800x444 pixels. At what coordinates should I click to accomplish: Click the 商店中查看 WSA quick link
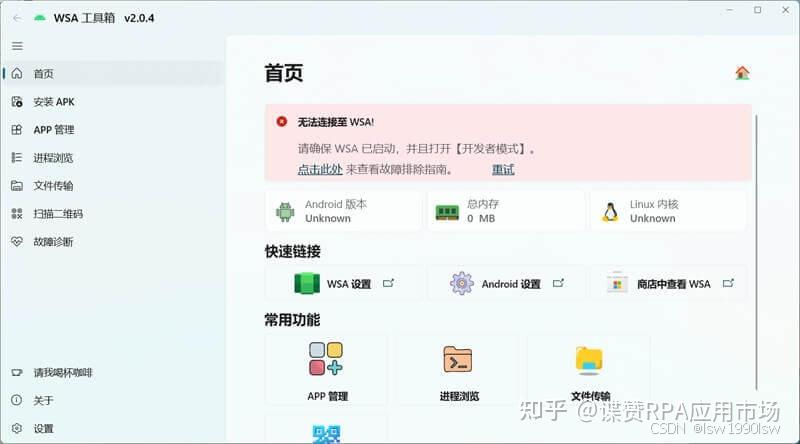(x=668, y=283)
